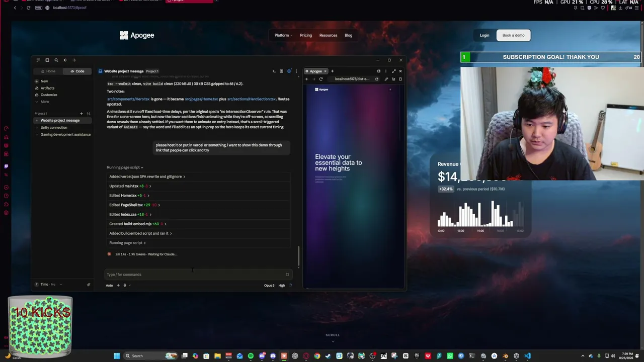
Task: Add a new item to Project 1
Action: tap(81, 114)
